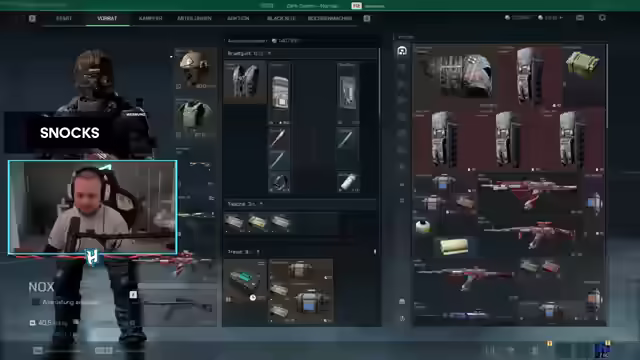Open the Auktion tab
Viewport: 640px width, 360px height.
pos(238,18)
